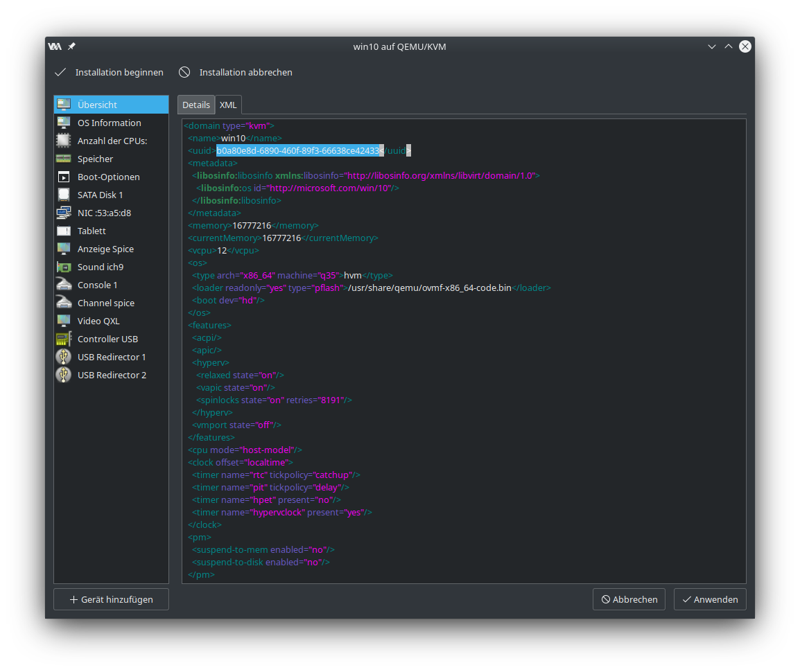Close the win10 window
This screenshot has width=800, height=672.
click(x=745, y=46)
